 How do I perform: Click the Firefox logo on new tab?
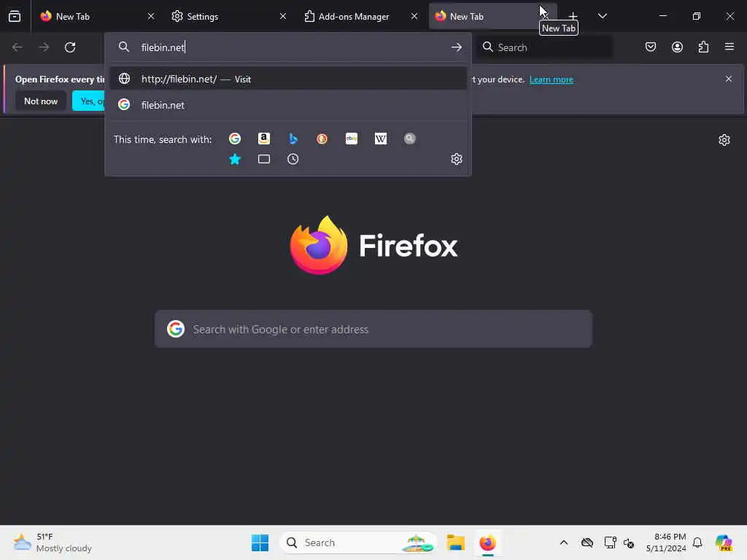tap(373, 245)
